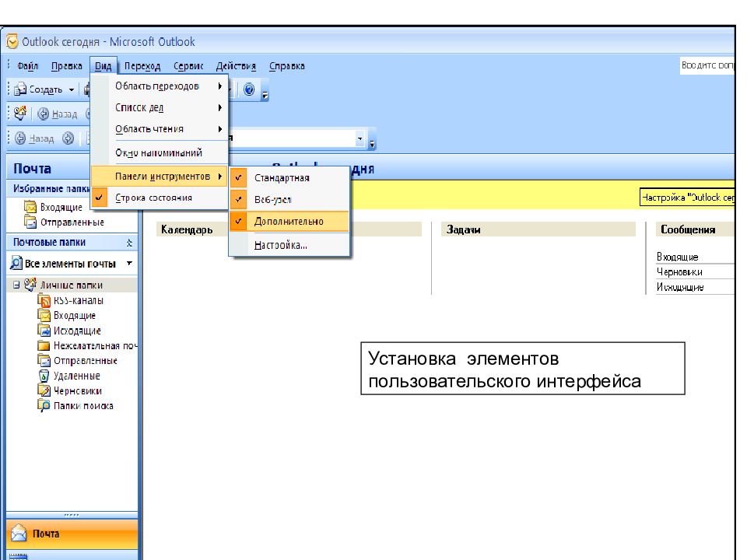Click the help question input field
The width and height of the screenshot is (747, 560).
coord(707,65)
